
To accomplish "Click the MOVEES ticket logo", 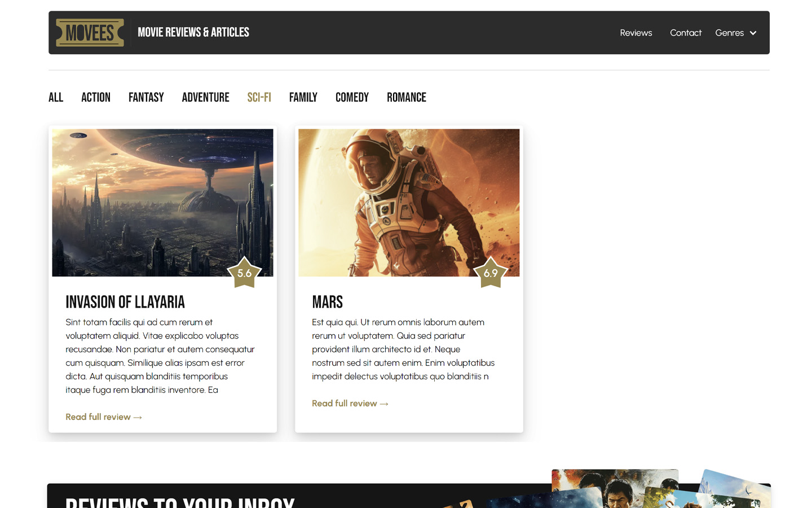I will click(90, 32).
